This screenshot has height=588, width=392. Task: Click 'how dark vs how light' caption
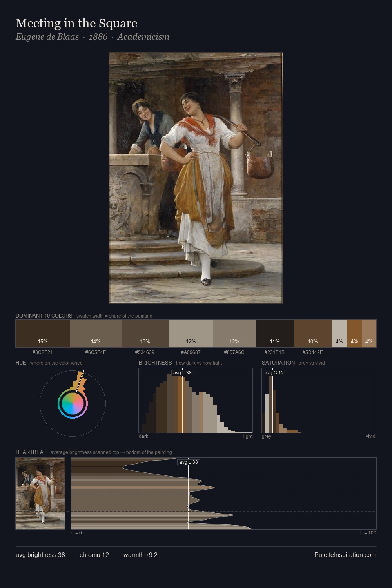[199, 363]
